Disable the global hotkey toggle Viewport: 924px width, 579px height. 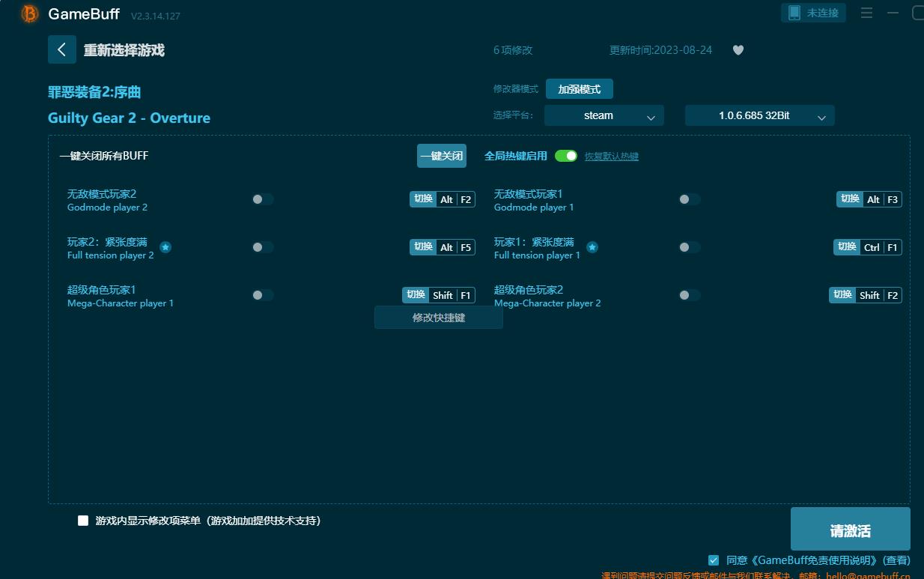[x=566, y=156]
